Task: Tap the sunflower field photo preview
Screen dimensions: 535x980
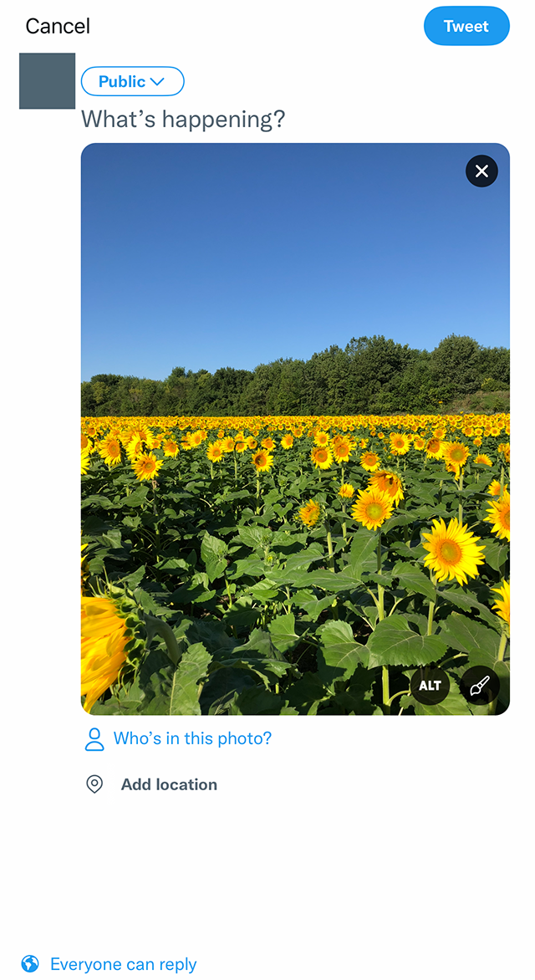Action: [293, 418]
